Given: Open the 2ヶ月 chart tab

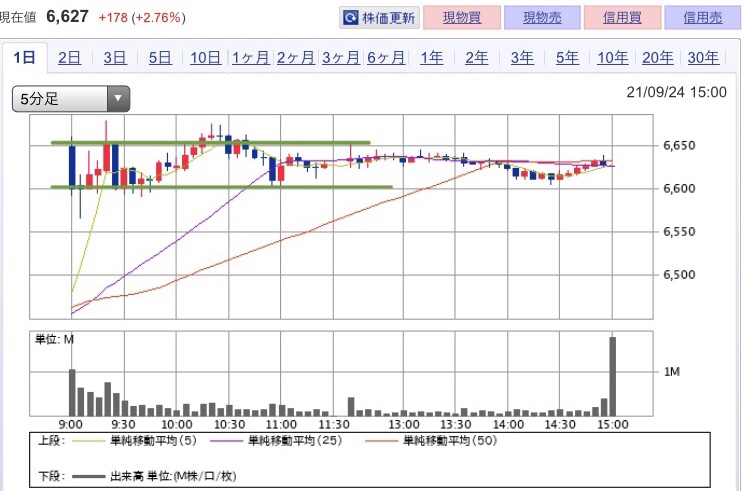Looking at the screenshot, I should [296, 58].
